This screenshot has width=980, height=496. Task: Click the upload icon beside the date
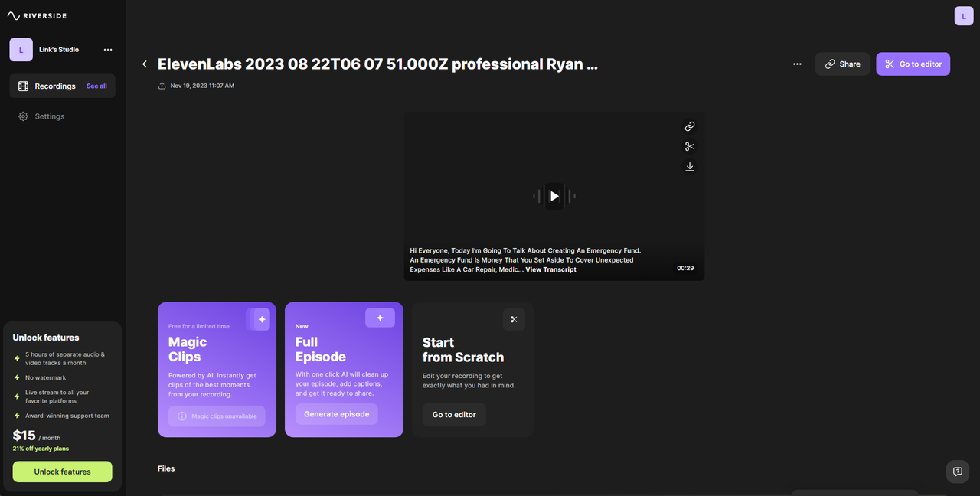pos(162,86)
